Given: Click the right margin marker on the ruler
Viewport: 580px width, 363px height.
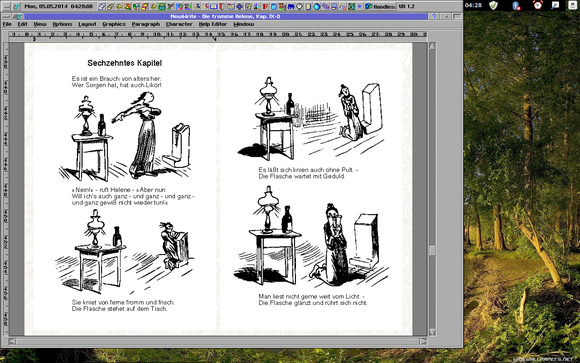Looking at the screenshot, I should pos(215,39).
